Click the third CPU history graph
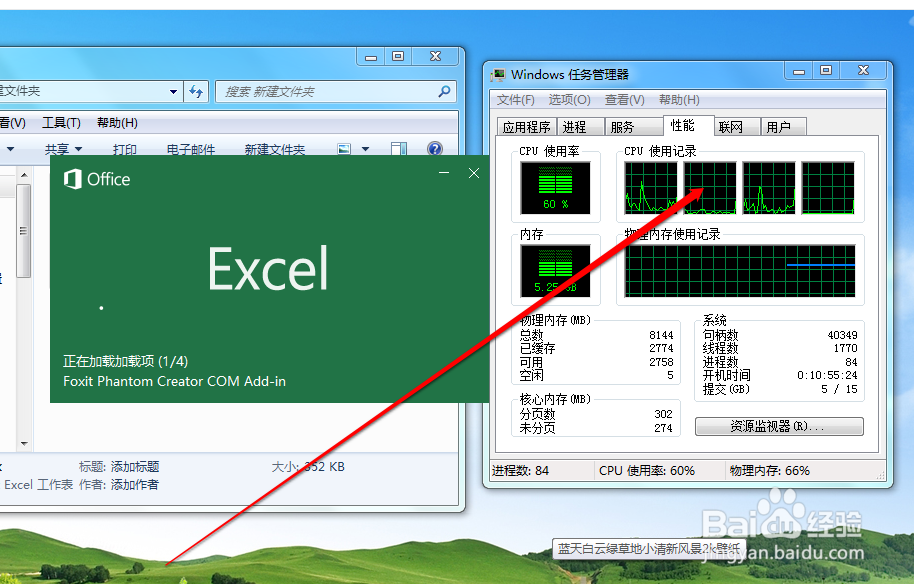This screenshot has height=584, width=914. tap(768, 188)
